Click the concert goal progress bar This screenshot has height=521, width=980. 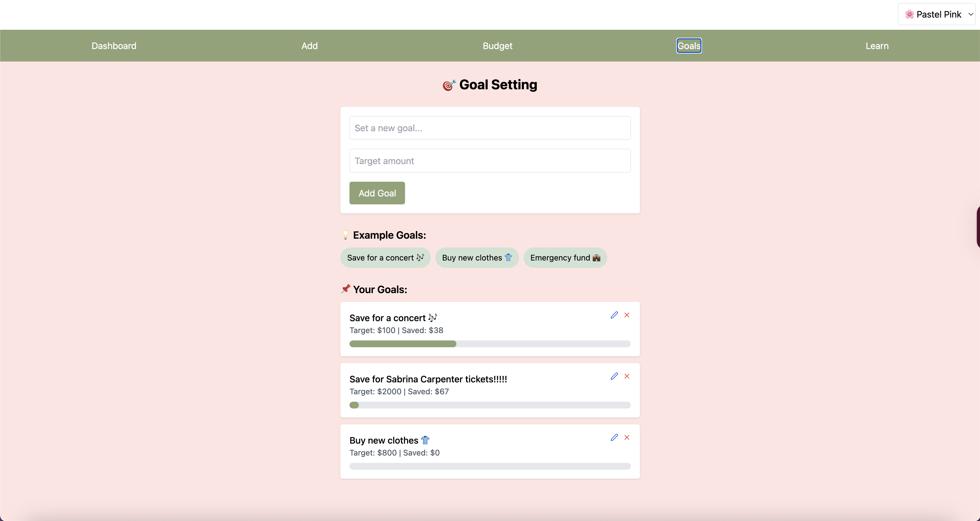coord(490,344)
